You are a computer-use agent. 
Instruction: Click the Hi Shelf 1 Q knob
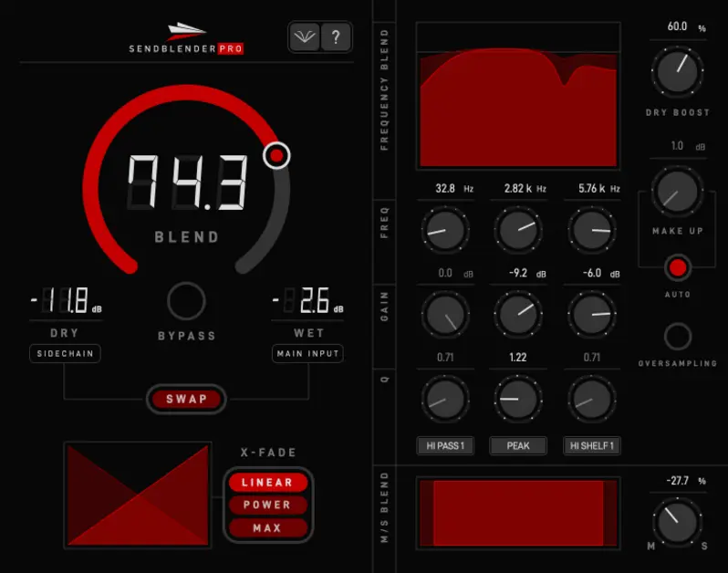pos(592,399)
